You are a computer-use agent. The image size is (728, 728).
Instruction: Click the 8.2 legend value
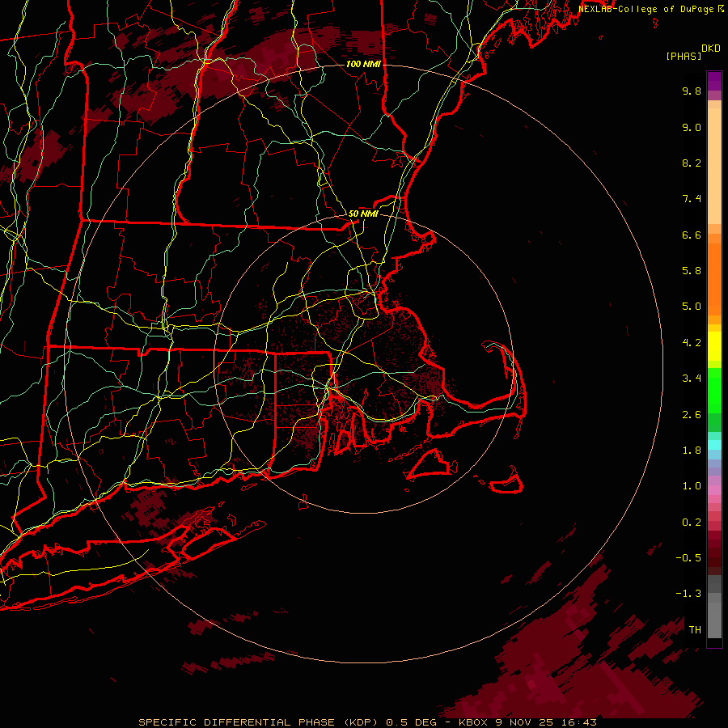tap(692, 163)
